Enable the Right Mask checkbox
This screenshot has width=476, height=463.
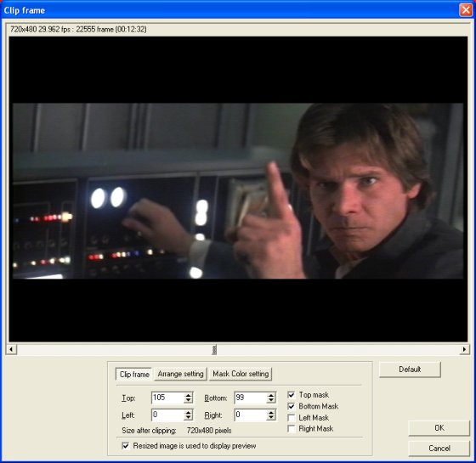point(291,429)
